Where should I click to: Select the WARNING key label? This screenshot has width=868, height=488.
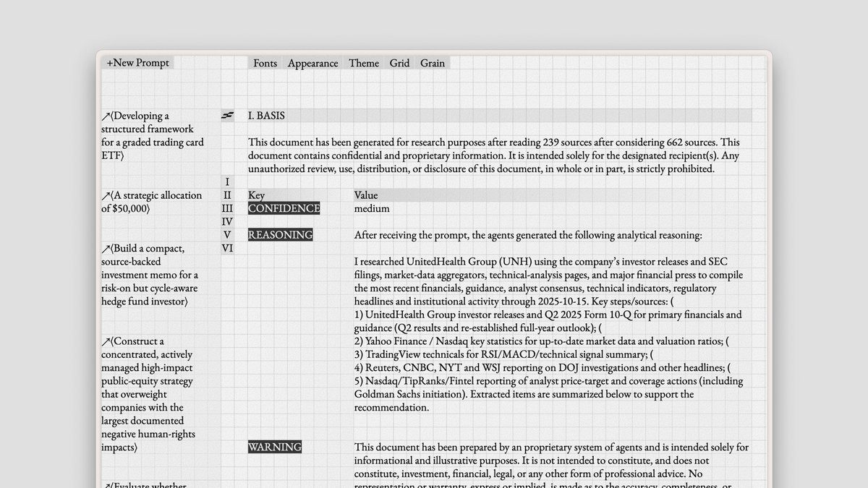coord(275,447)
